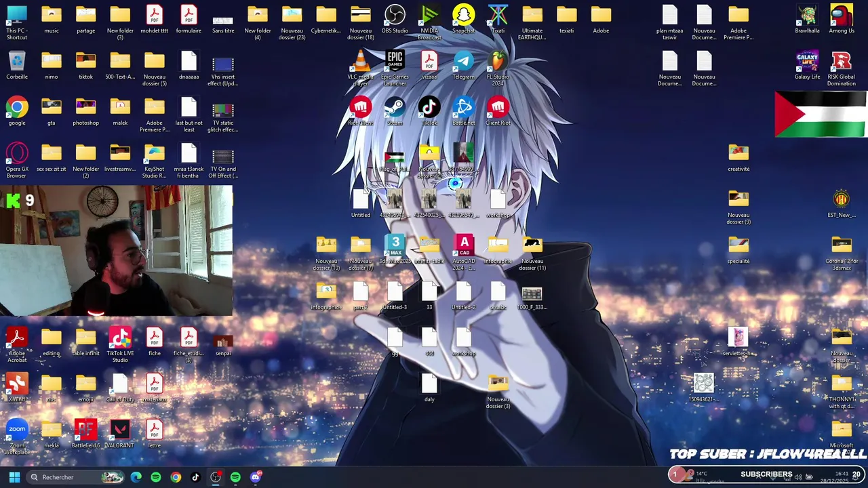The image size is (868, 488).
Task: Open Brawlhalla game shortcut
Action: pos(807,19)
